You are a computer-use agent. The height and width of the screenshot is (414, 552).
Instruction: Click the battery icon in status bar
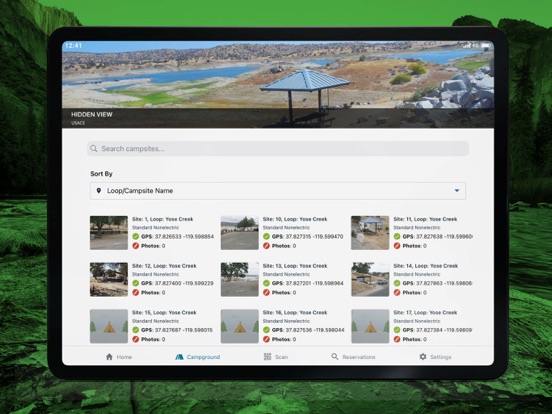coord(485,45)
